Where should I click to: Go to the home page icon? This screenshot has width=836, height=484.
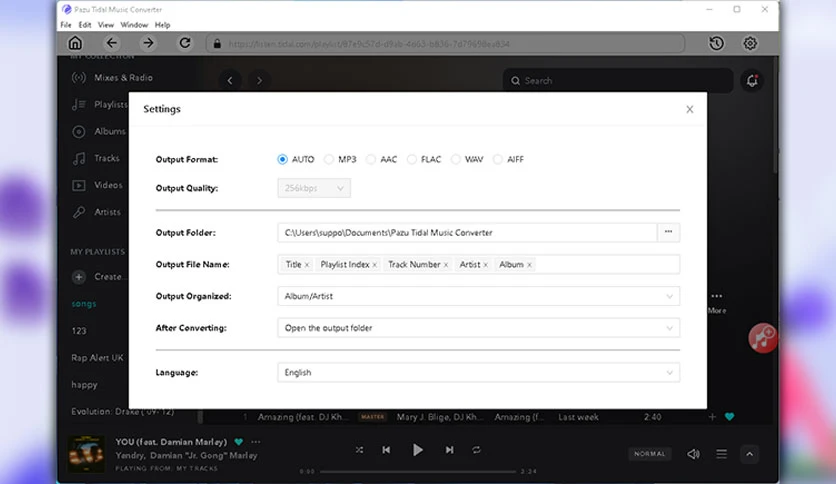(x=75, y=43)
